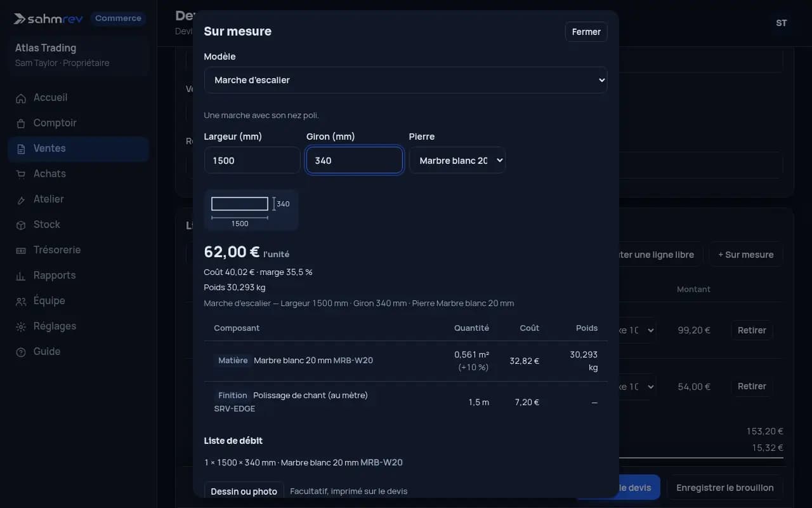This screenshot has height=508, width=812.
Task: Open Stock via the box icon
Action: 21,225
